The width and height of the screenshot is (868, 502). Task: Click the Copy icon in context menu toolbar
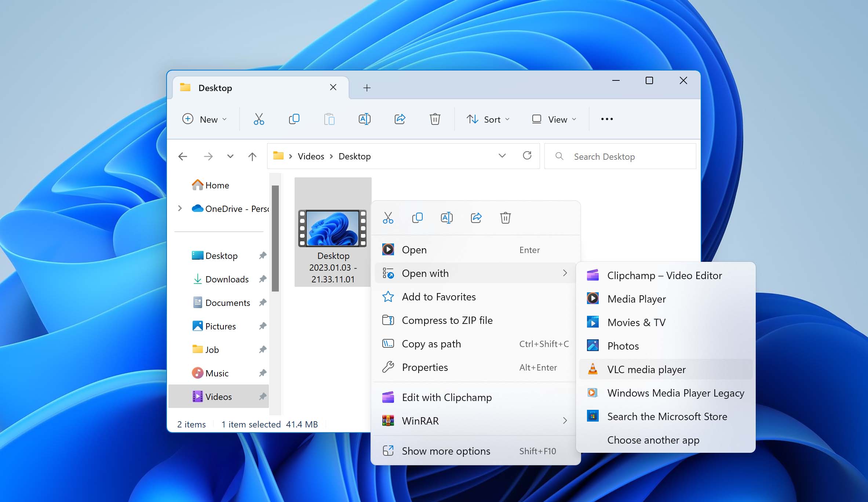(417, 217)
